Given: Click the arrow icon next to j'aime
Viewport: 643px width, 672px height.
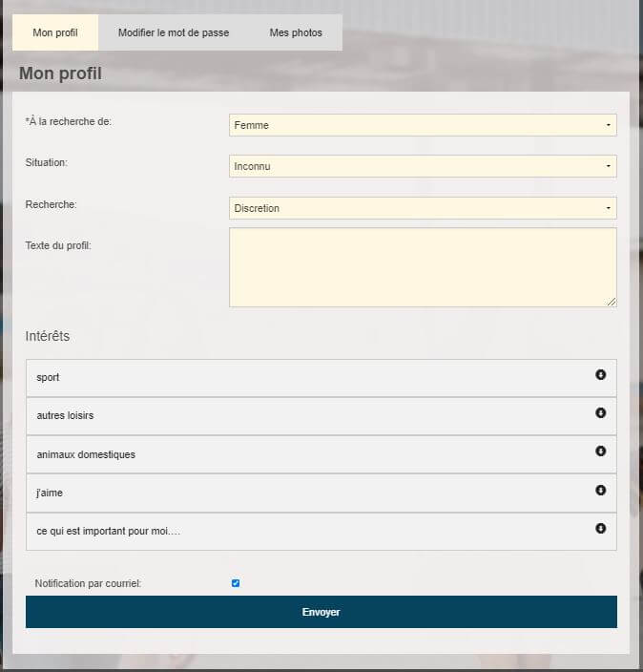Looking at the screenshot, I should [600, 490].
